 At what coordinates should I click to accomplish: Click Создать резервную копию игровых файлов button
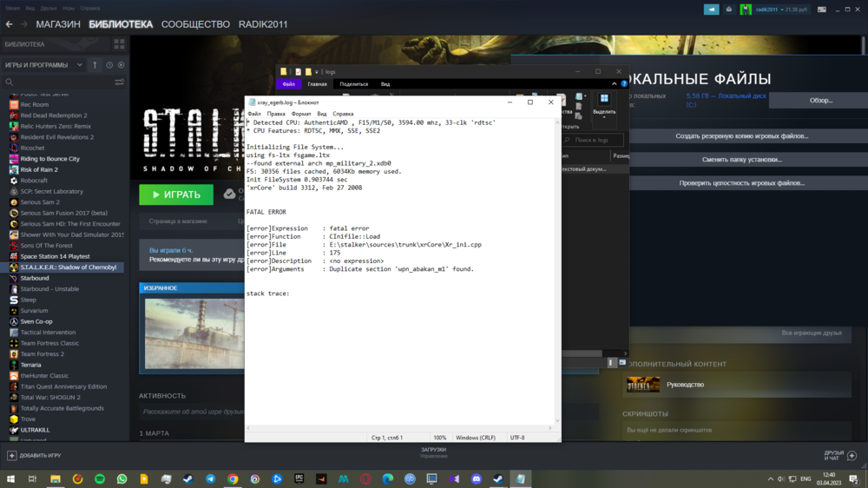(742, 135)
